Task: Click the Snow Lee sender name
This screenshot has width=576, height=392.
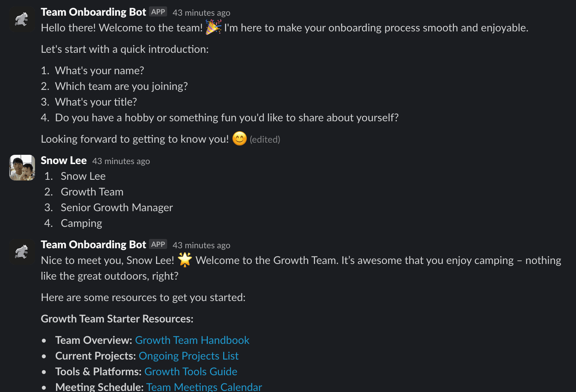Action: [64, 161]
